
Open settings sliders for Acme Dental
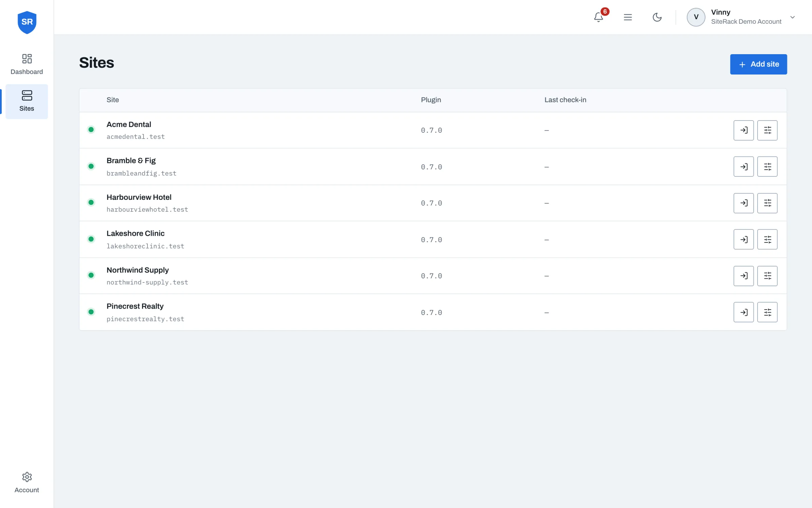[x=767, y=130]
